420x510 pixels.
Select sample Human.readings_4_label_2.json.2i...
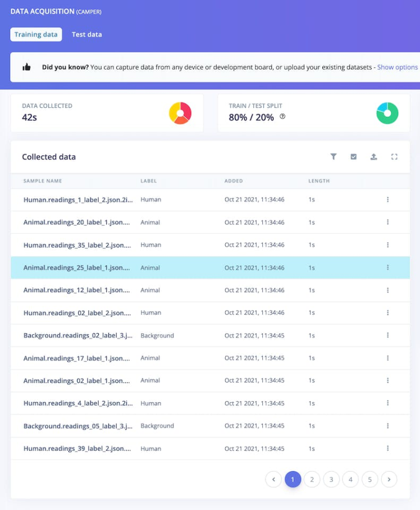[78, 403]
